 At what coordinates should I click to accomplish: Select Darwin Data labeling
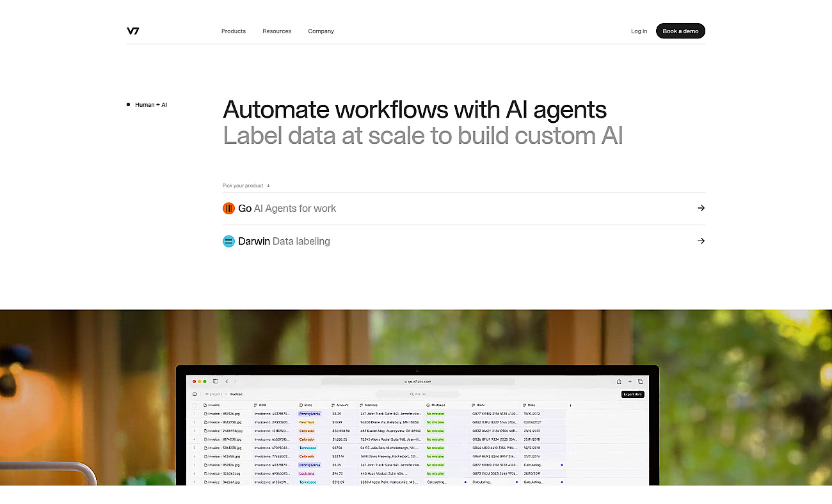tap(464, 241)
